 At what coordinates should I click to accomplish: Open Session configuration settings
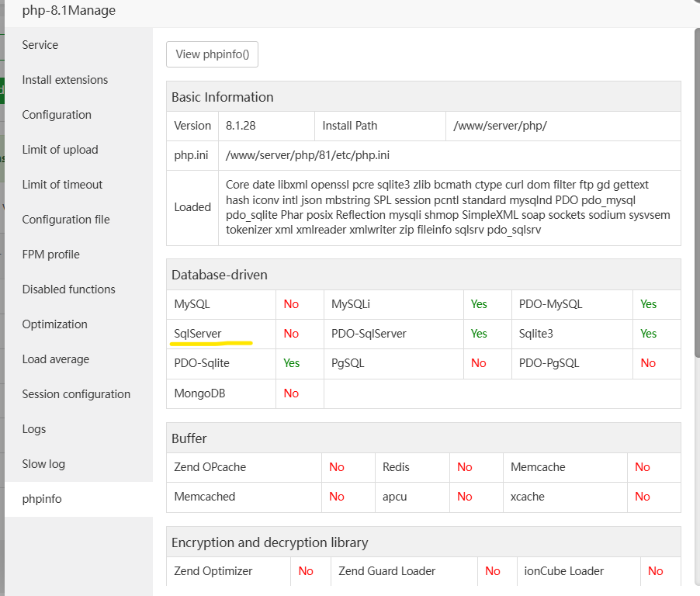76,394
